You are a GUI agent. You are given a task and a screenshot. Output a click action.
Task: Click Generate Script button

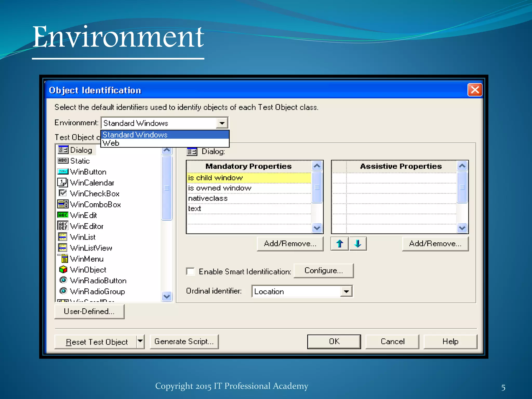click(x=184, y=342)
